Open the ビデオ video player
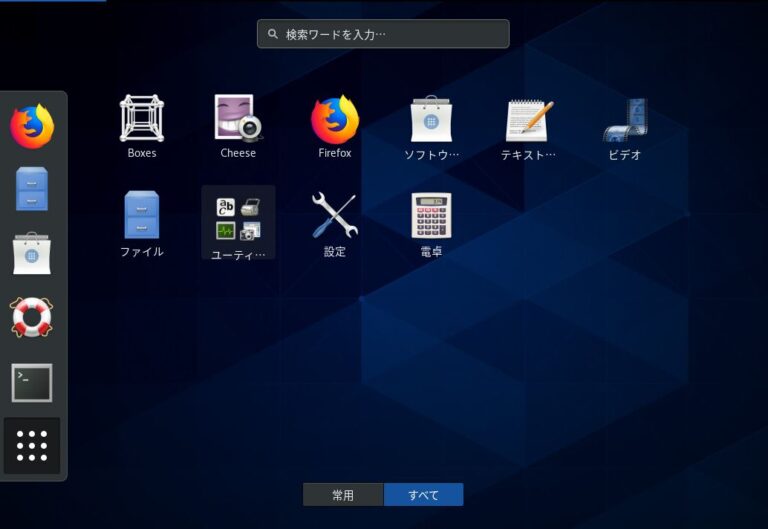This screenshot has width=768, height=529. [624, 127]
